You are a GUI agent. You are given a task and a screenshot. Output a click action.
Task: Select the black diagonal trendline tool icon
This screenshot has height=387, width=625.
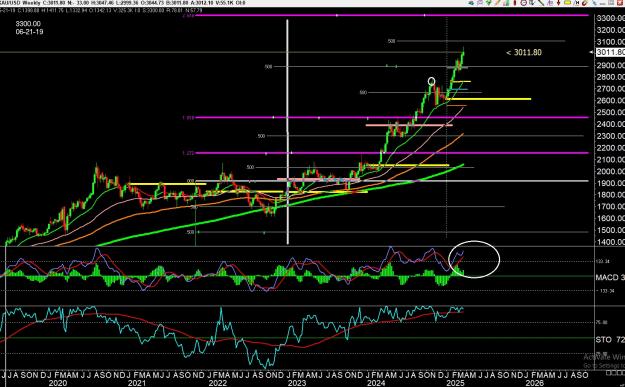click(541, 3)
